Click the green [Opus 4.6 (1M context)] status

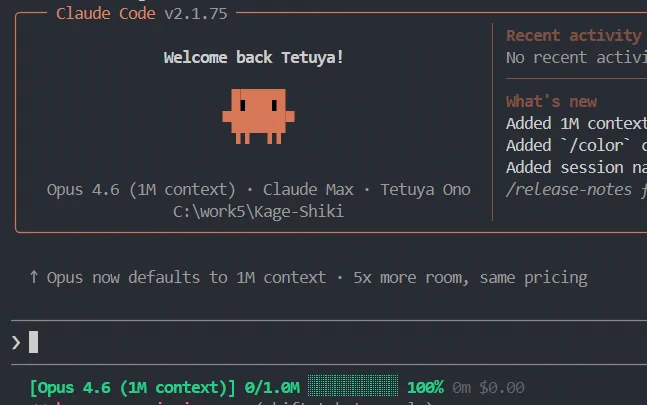132,388
